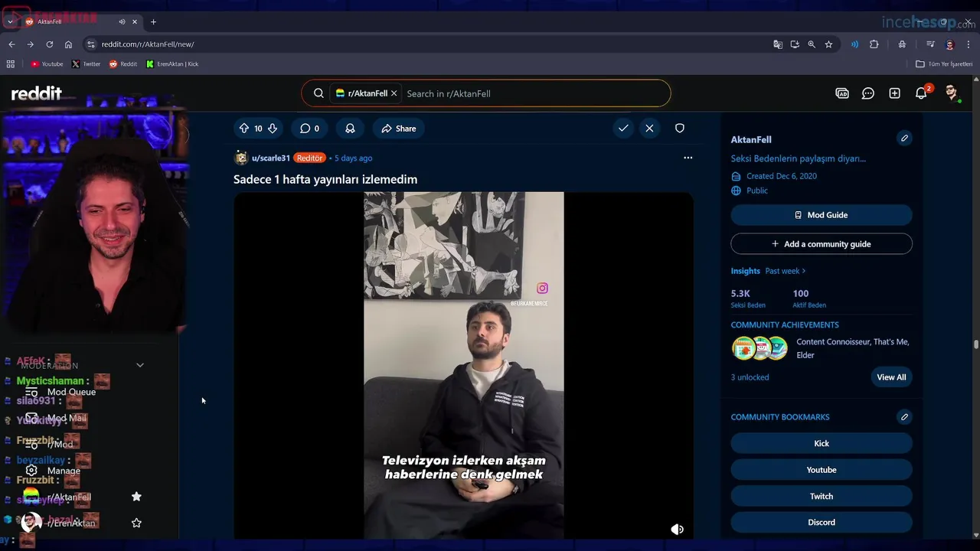Open the Mod Guide button
Screen dimensions: 980x551
pyautogui.click(x=822, y=215)
